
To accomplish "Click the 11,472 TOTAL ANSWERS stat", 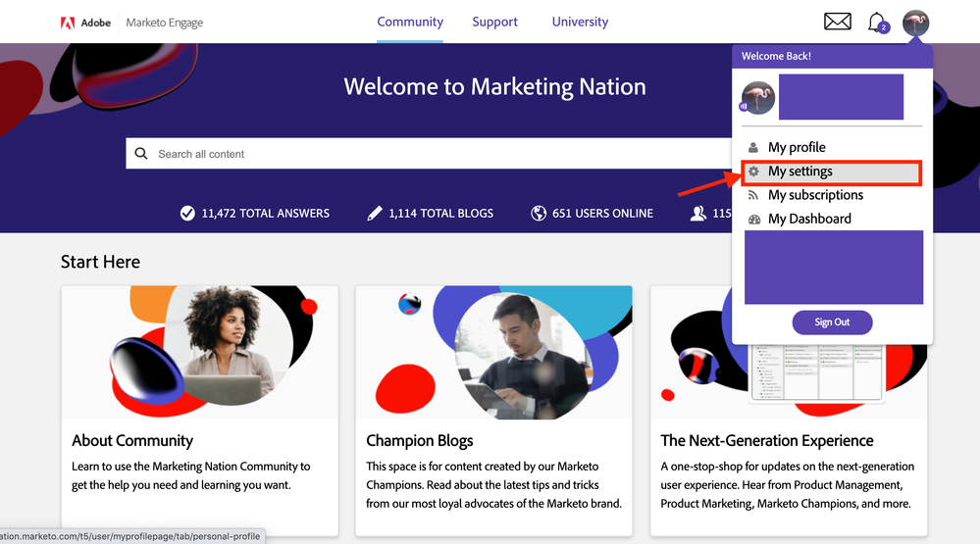I will (x=254, y=214).
